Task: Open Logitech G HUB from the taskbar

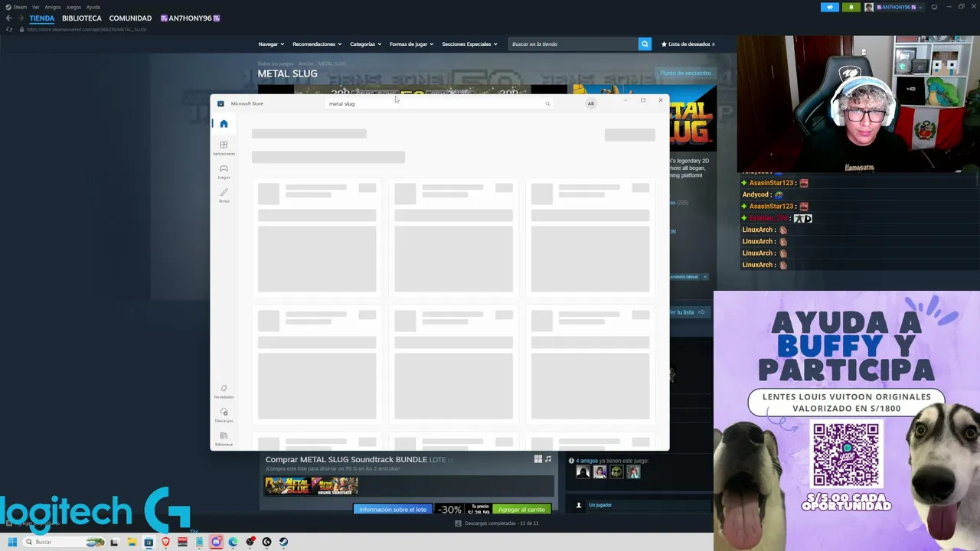Action: click(x=266, y=542)
